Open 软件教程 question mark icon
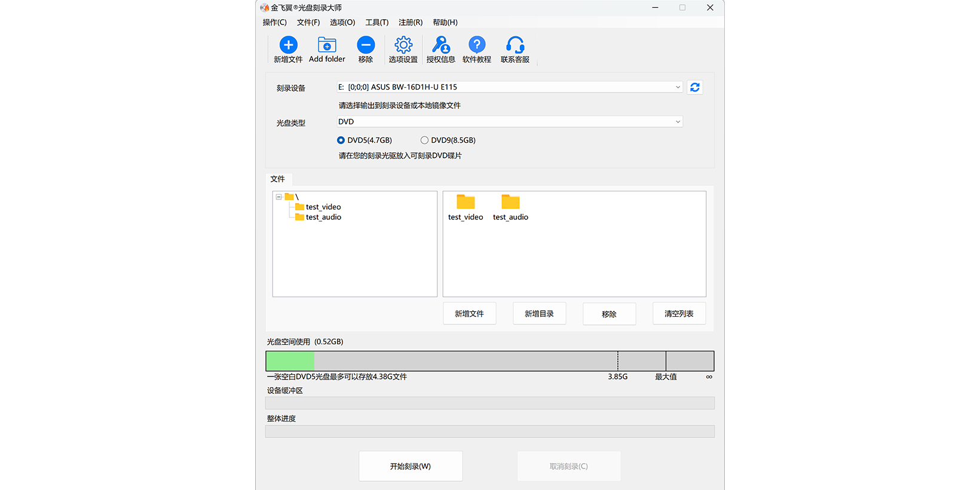 pos(477,45)
